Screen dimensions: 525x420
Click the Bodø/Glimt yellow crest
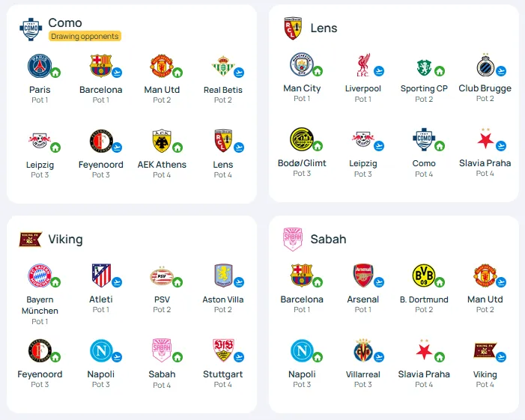[302, 139]
